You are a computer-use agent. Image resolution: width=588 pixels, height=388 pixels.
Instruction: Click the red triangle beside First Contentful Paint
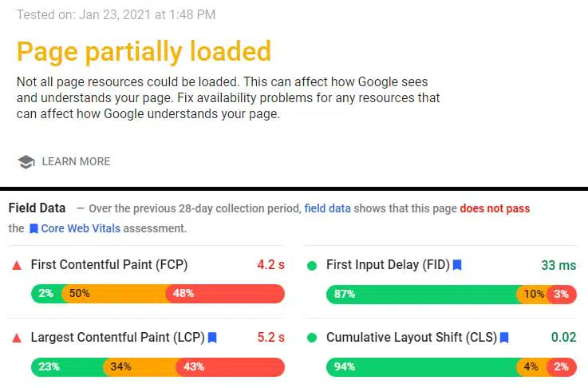(x=17, y=266)
